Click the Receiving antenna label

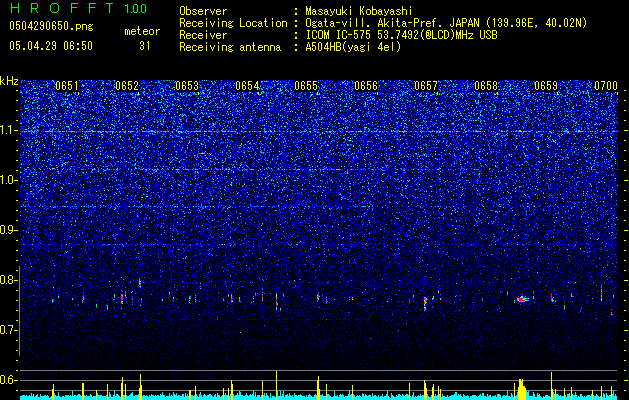(230, 47)
